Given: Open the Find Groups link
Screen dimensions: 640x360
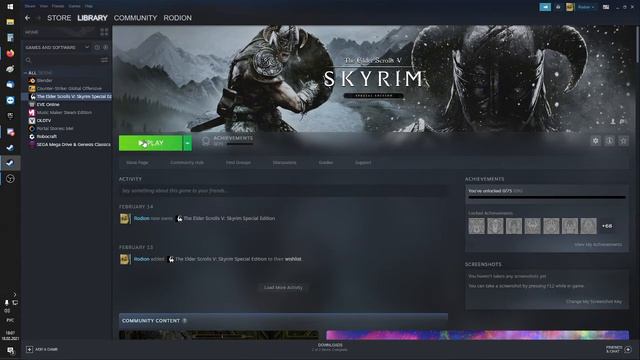Looking at the screenshot, I should coord(238,162).
